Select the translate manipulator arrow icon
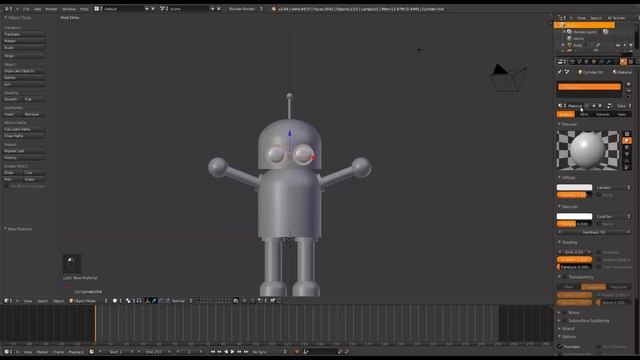 (x=154, y=301)
